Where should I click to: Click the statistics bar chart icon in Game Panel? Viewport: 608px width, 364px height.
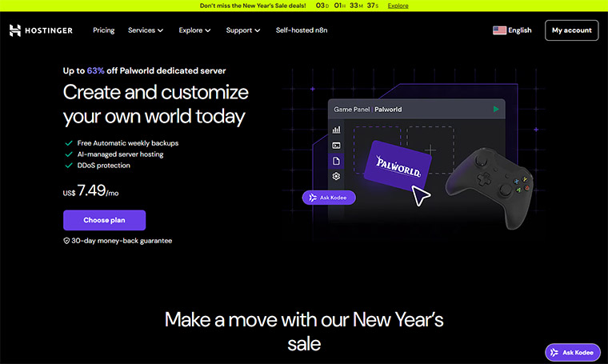coord(337,129)
